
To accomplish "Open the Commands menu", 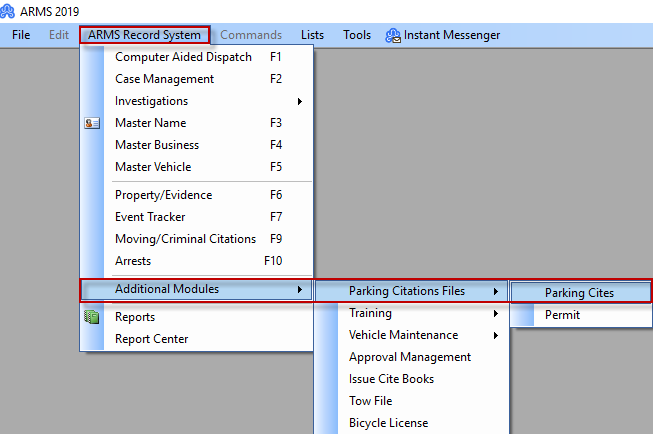I will click(x=251, y=35).
